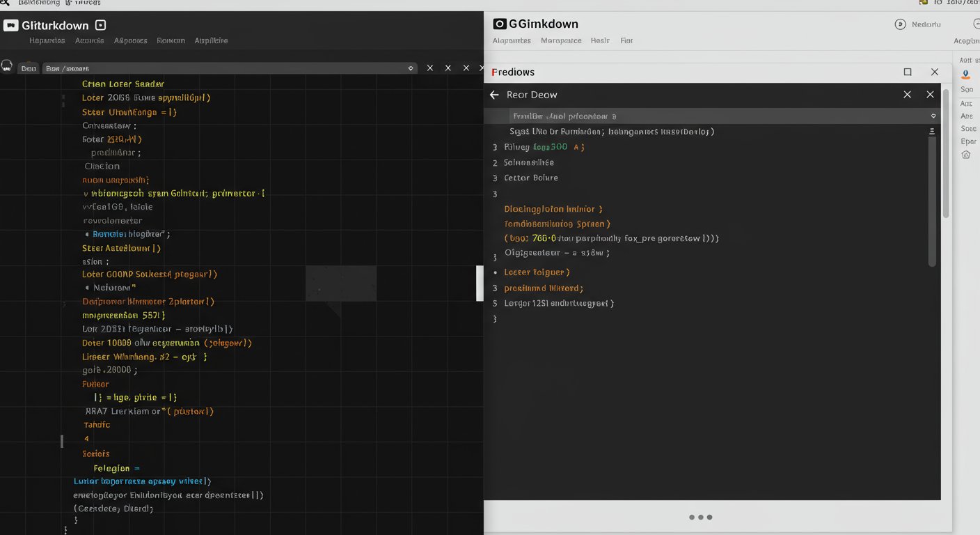
Task: Click the Frediows panel title
Action: coord(513,72)
